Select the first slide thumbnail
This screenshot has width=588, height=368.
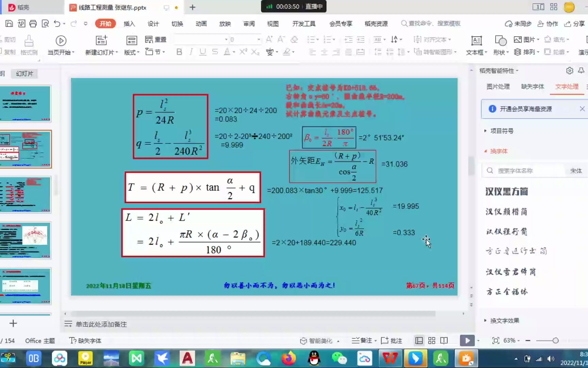[26, 104]
